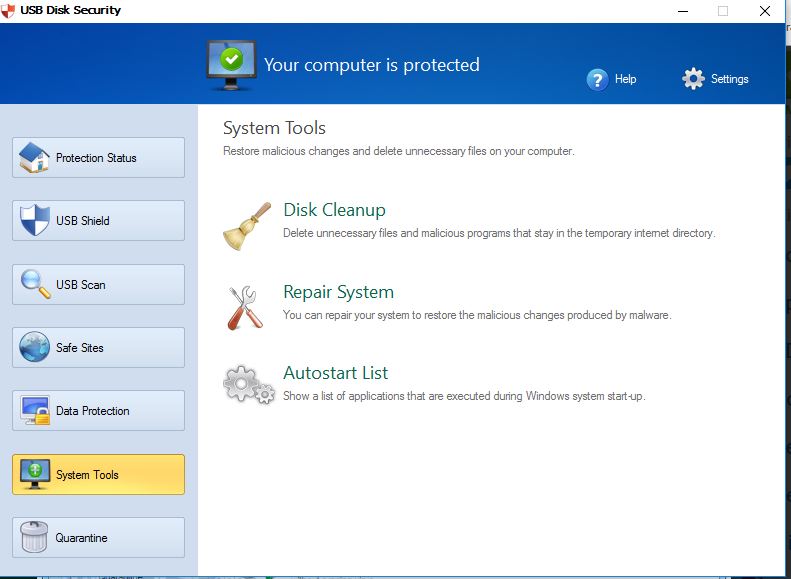This screenshot has width=791, height=579.
Task: Click the 'Delete unnecessary files and malicious programs' description
Action: [x=499, y=233]
